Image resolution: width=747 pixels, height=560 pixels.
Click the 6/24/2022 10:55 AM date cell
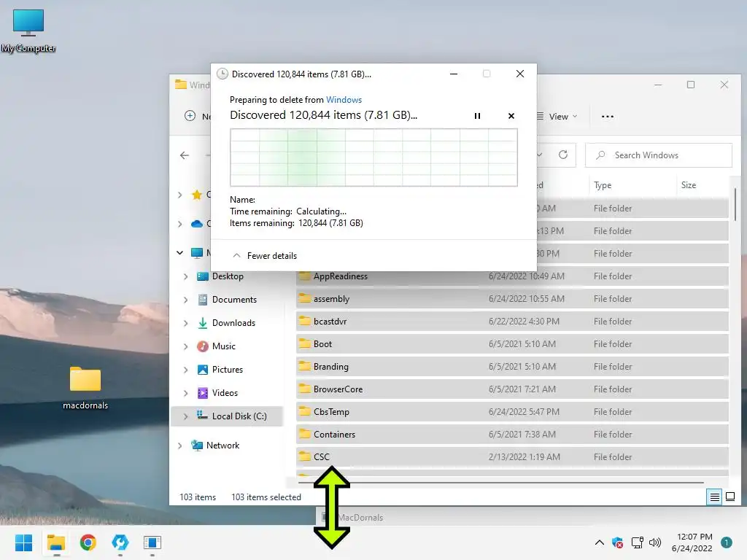tap(527, 298)
